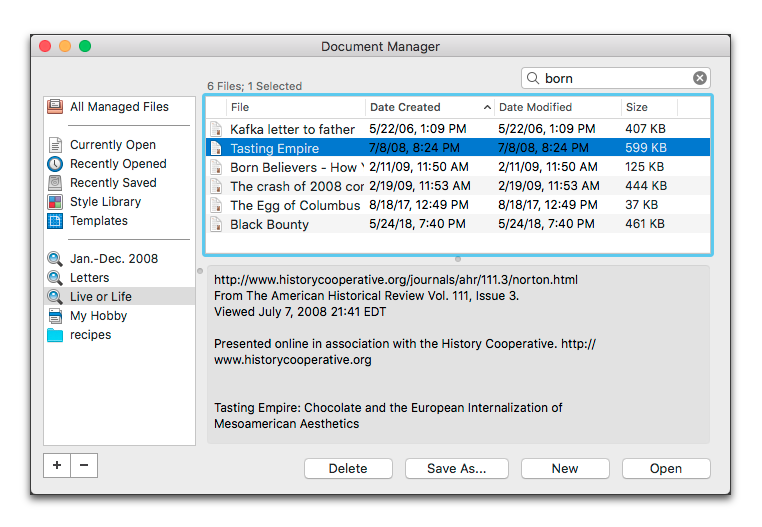The height and width of the screenshot is (527, 762).
Task: Click the Recently Saved disk icon
Action: tap(55, 183)
